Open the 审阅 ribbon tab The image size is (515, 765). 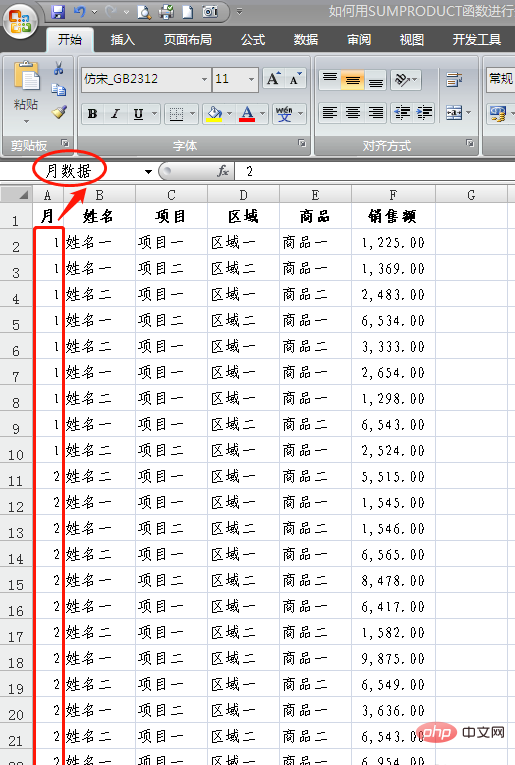pos(359,40)
